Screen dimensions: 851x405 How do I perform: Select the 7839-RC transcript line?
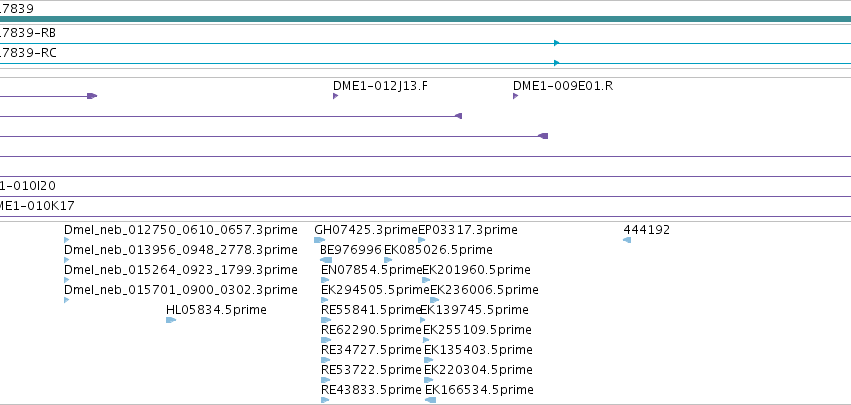pyautogui.click(x=426, y=63)
